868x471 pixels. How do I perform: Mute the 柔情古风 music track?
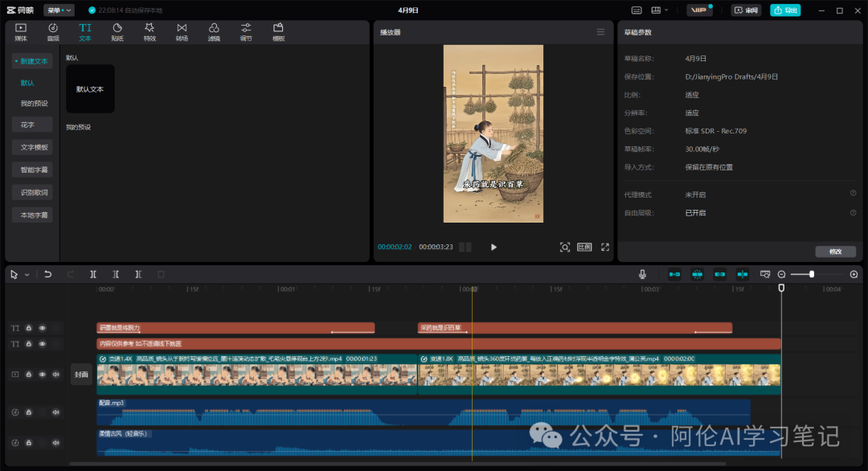click(56, 443)
